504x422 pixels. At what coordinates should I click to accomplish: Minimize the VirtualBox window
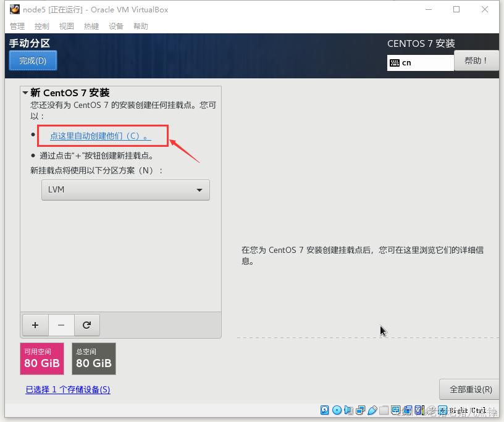pos(429,9)
